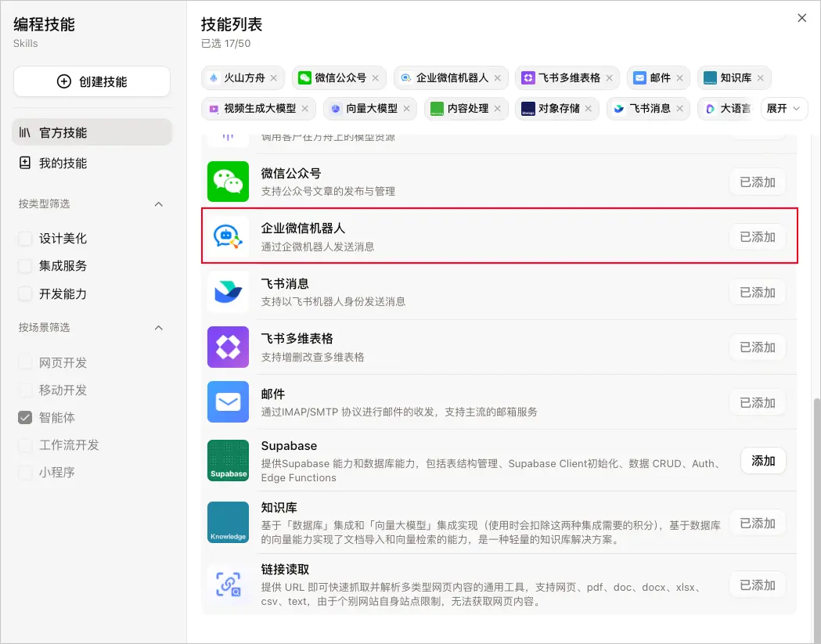The width and height of the screenshot is (821, 644).
Task: Click the 向量大模型 tag icon
Action: click(336, 109)
